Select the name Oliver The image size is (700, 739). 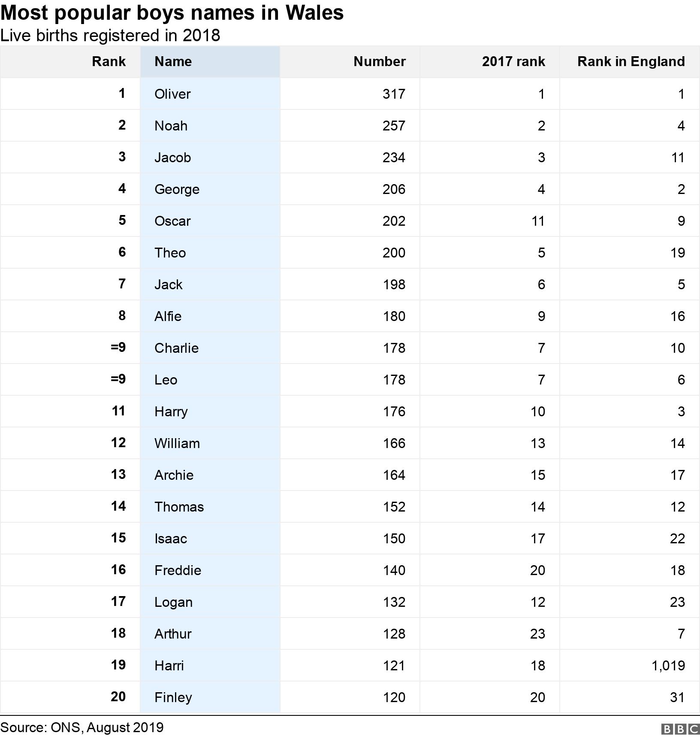click(172, 94)
